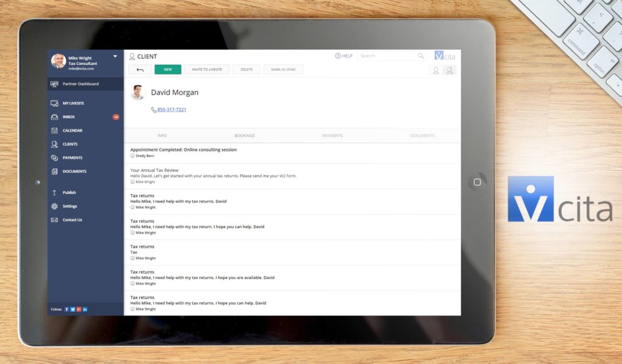The height and width of the screenshot is (364, 622).
Task: Call phone number 855-317-7221 link
Action: 171,110
